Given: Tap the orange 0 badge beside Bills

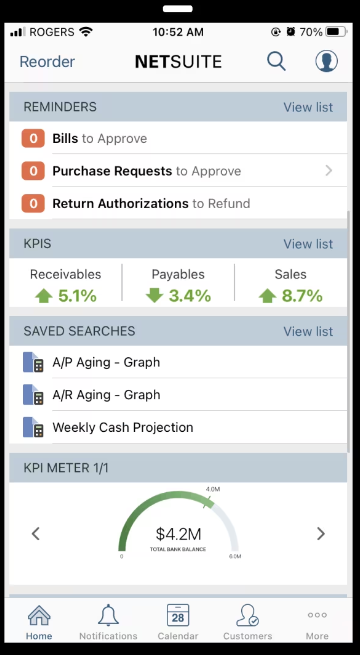Looking at the screenshot, I should point(33,138).
